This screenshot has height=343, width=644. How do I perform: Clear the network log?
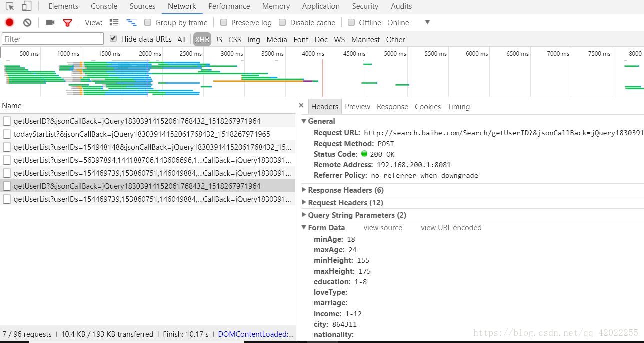coord(27,22)
